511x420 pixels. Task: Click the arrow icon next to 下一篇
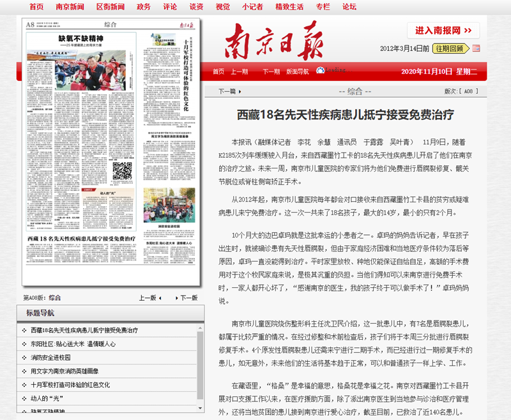click(x=240, y=90)
